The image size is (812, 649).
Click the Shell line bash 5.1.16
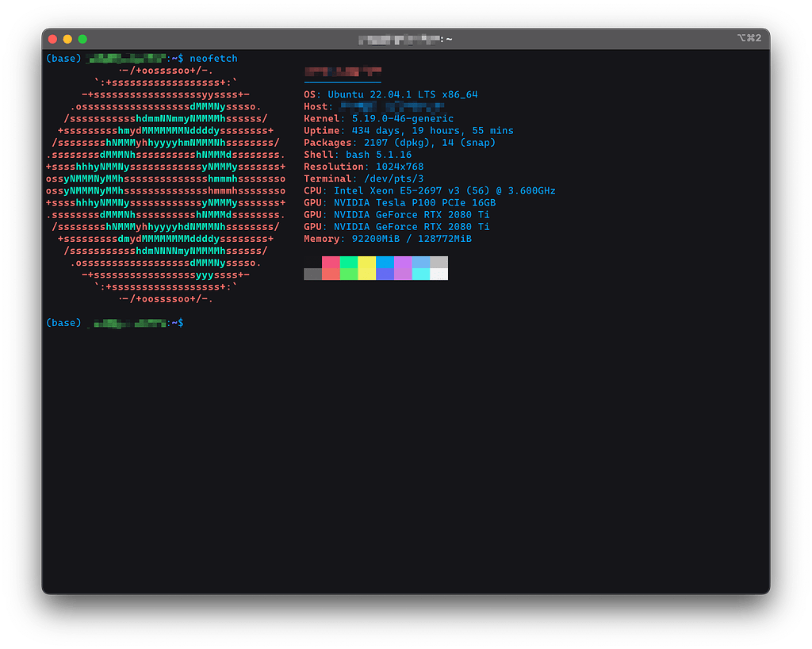[x=358, y=155]
